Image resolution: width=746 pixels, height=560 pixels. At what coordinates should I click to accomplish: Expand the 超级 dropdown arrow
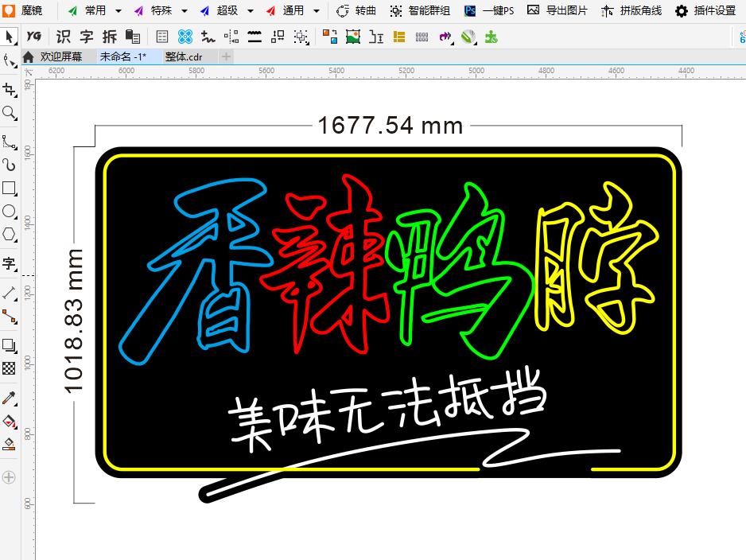tap(251, 10)
